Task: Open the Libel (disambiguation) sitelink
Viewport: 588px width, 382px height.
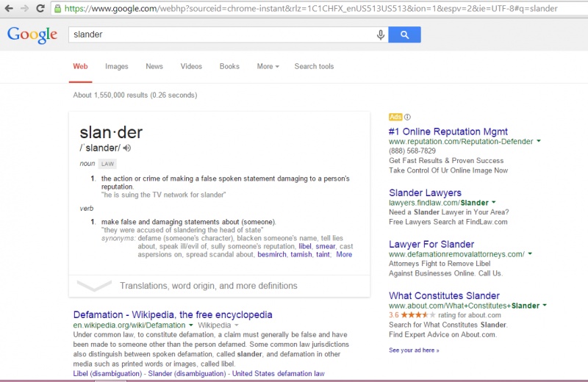Action: pyautogui.click(x=107, y=373)
